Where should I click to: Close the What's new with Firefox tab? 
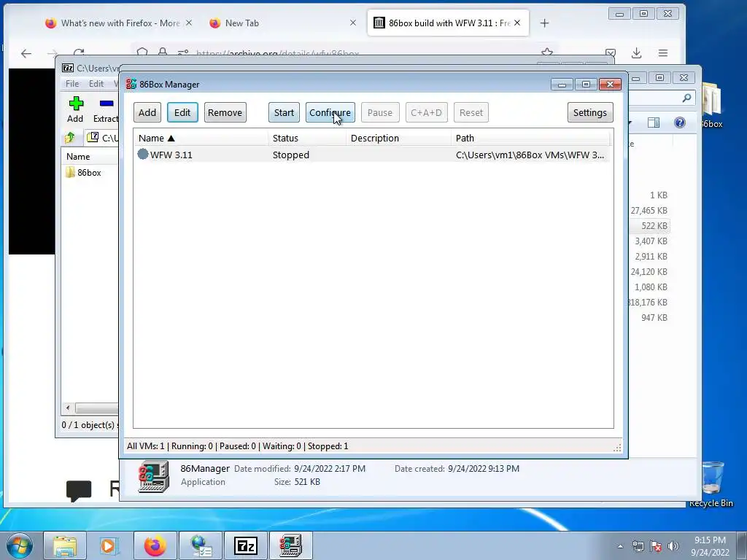point(189,23)
